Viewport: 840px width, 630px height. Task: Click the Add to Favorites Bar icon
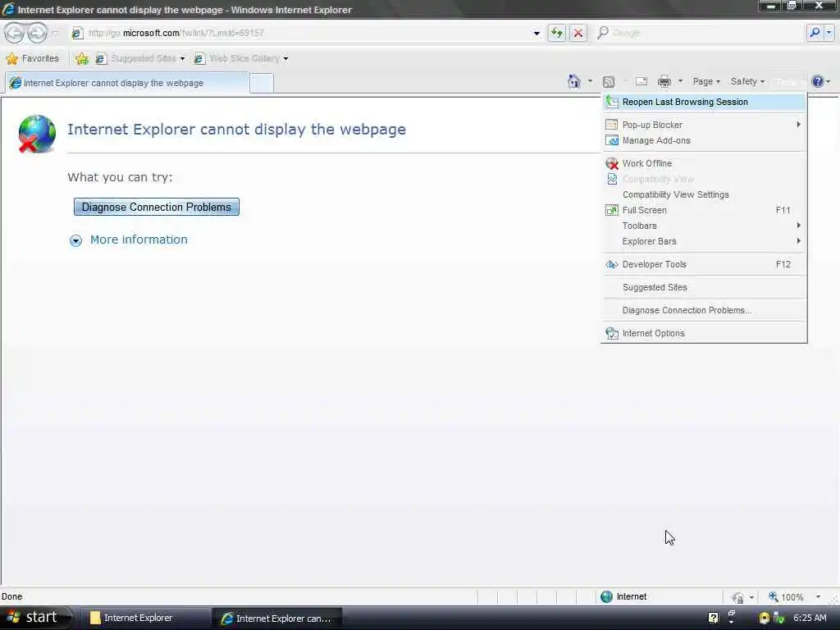81,58
